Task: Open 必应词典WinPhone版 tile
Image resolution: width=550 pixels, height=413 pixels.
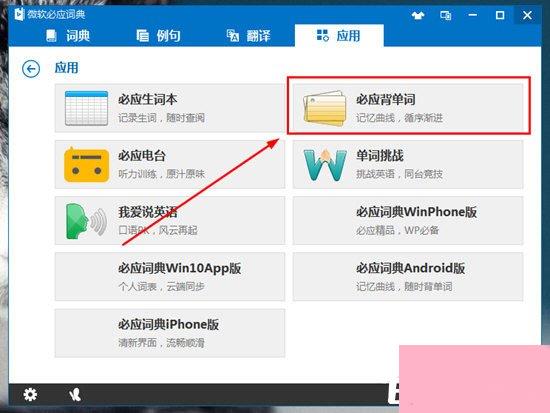Action: pos(408,220)
